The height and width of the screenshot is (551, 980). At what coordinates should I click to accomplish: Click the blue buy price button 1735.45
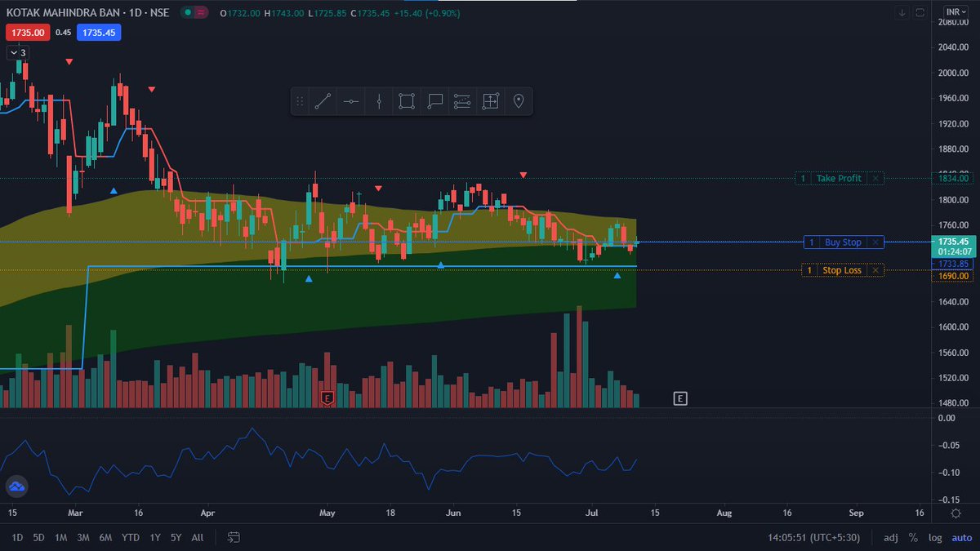tap(98, 32)
